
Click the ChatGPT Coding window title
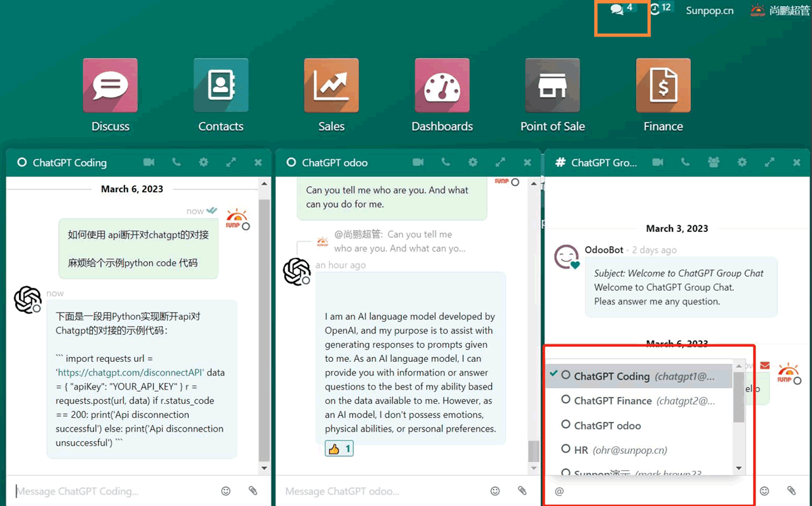pyautogui.click(x=70, y=162)
